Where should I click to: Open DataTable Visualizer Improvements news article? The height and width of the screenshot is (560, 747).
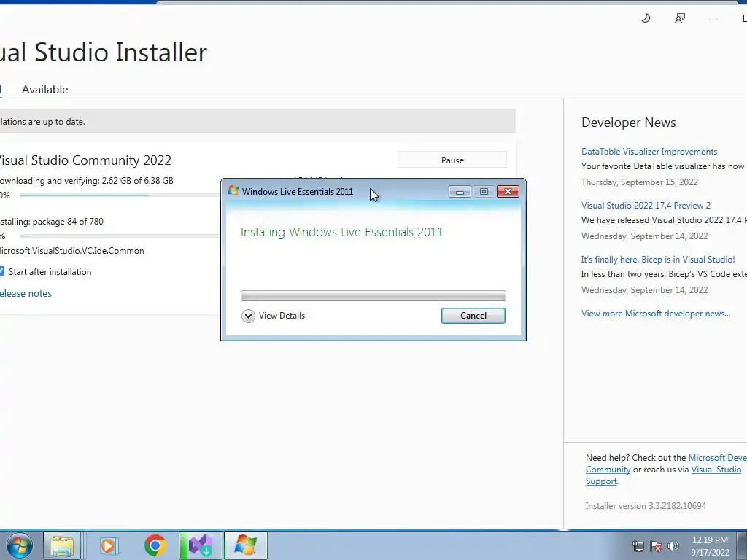649,152
